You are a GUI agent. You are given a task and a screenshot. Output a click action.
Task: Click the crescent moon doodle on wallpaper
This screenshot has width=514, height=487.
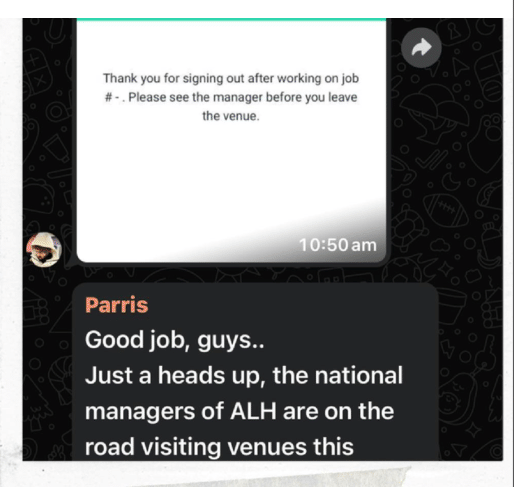point(451,181)
